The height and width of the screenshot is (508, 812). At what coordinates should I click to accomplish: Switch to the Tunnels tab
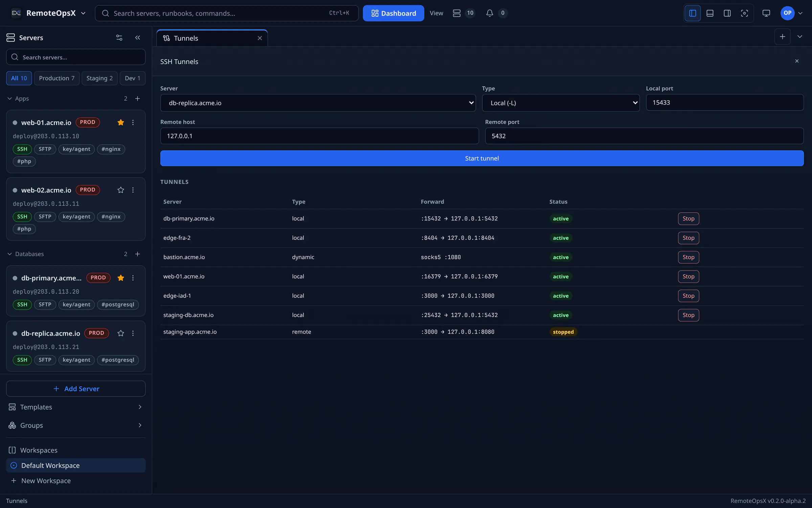(x=212, y=38)
